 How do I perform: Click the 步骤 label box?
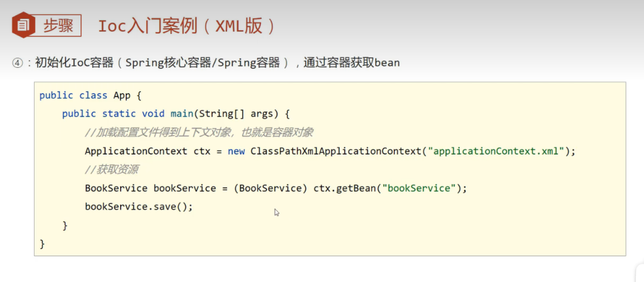pos(58,26)
